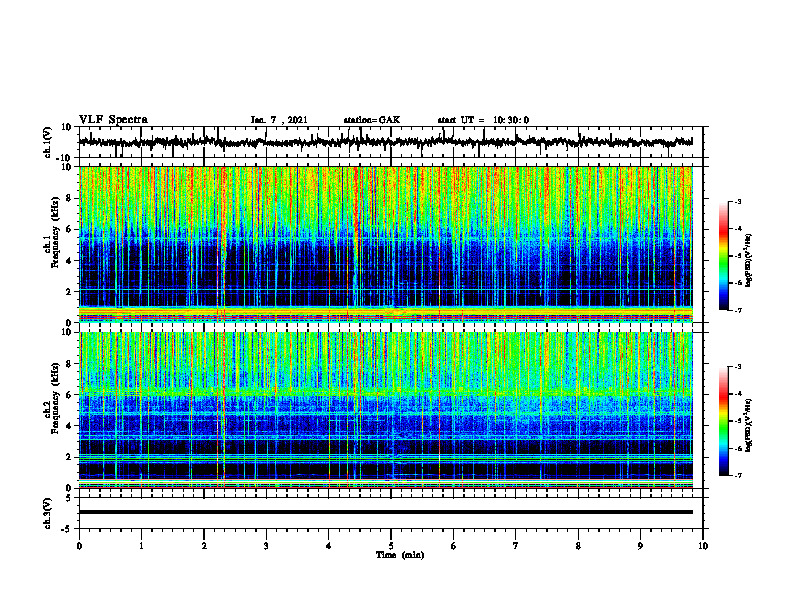Click the '-5' tick on ch.3(V) axis
The image size is (792, 612).
67,529
